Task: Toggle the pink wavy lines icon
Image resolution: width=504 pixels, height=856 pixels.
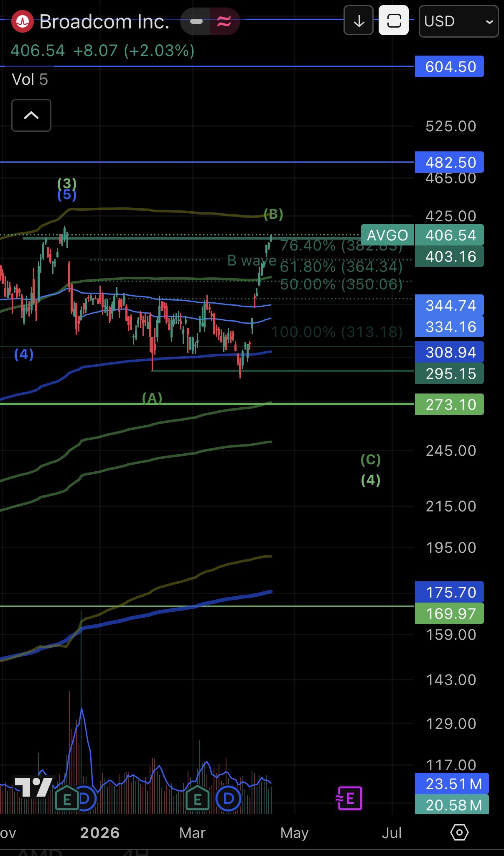Action: click(x=224, y=21)
